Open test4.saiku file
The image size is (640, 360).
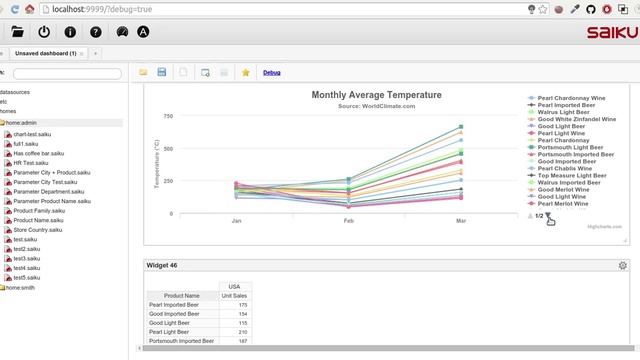click(x=27, y=268)
